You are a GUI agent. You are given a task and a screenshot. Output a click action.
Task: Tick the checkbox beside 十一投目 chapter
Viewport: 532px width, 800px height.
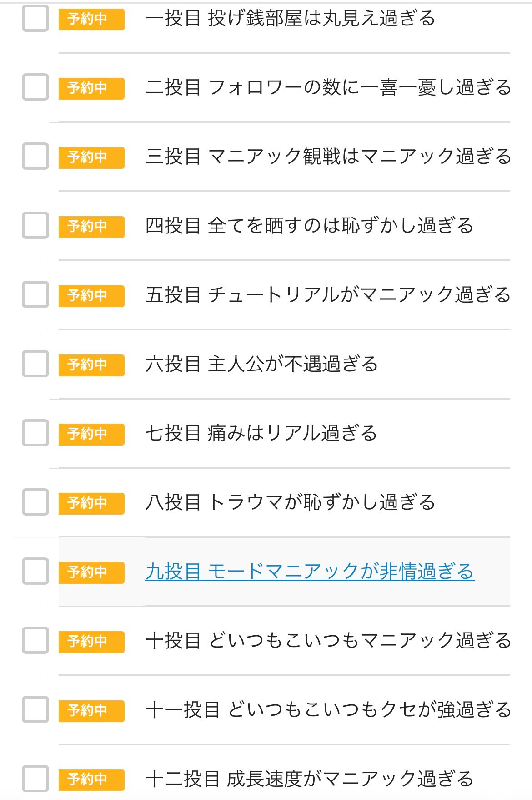point(35,709)
